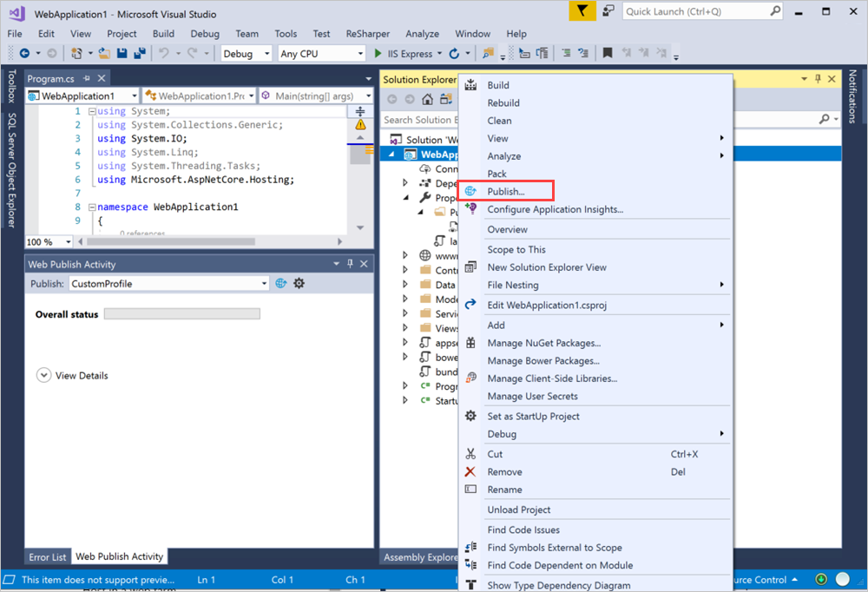
Task: Switch to the Error List tab
Action: 48,556
